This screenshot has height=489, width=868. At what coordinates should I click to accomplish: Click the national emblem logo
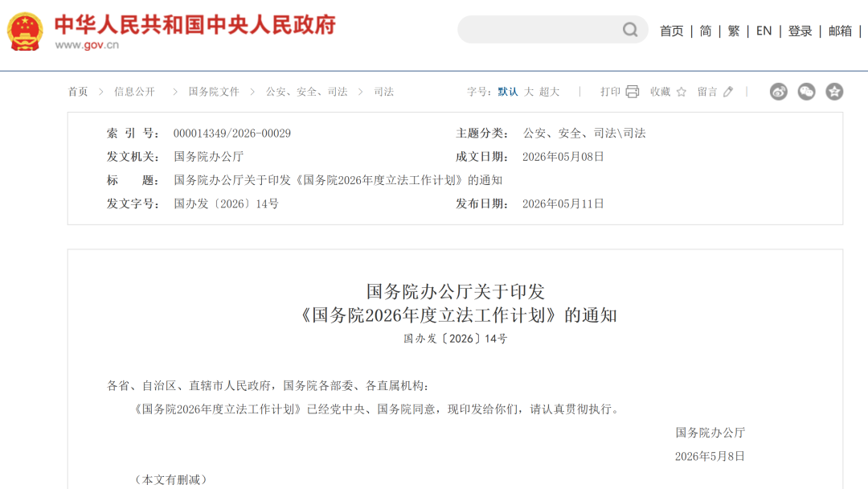tap(25, 31)
